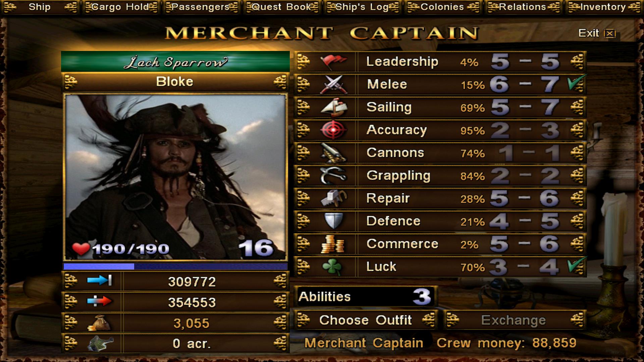Click the crossed swords Melee icon
Viewport: 644px width, 362px height.
pos(333,84)
